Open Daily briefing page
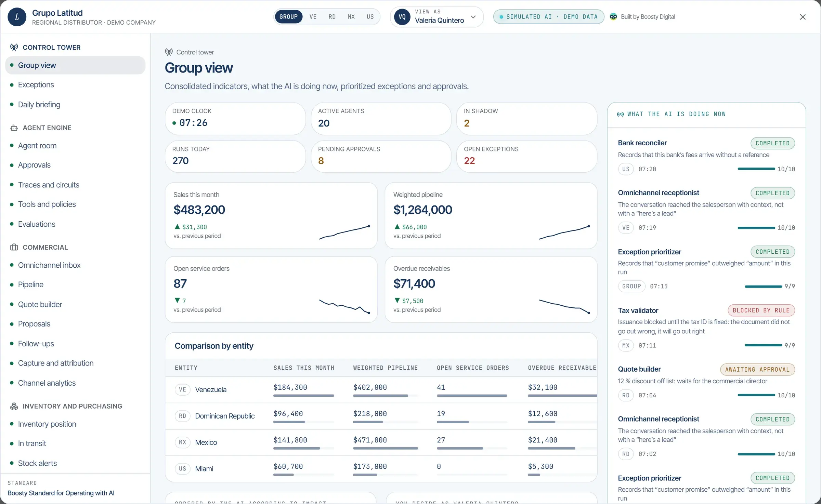 click(75, 105)
